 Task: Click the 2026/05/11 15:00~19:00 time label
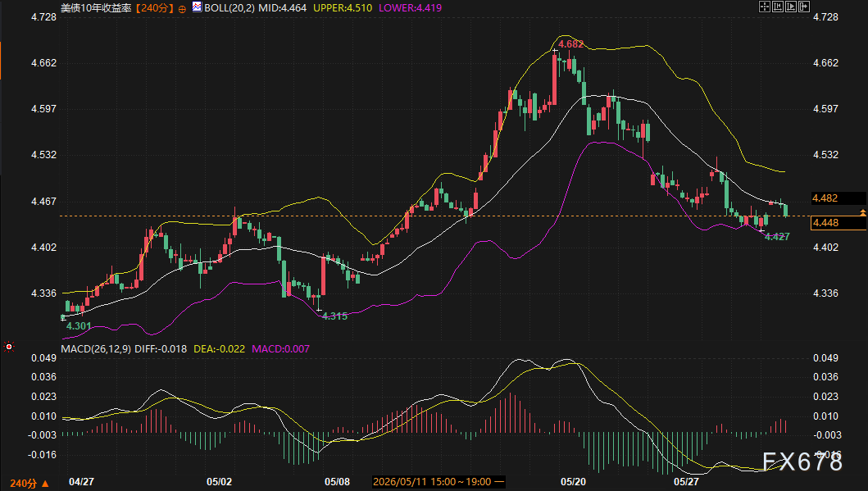432,482
